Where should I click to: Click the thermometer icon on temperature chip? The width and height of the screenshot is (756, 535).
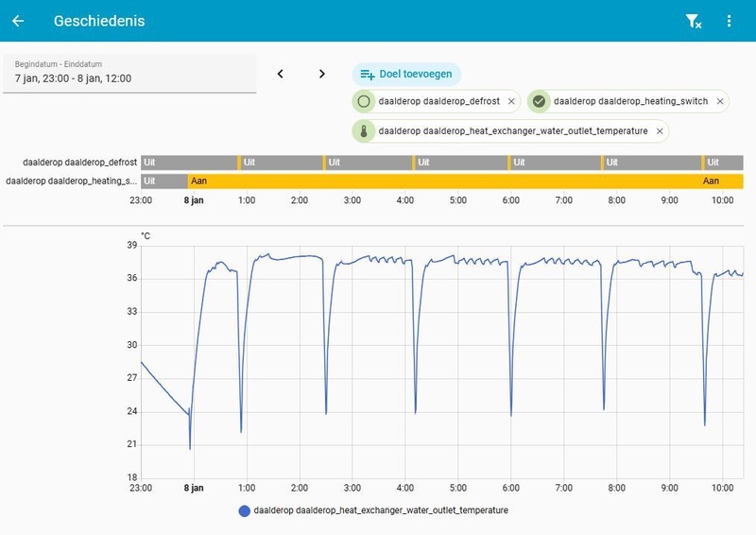click(364, 131)
